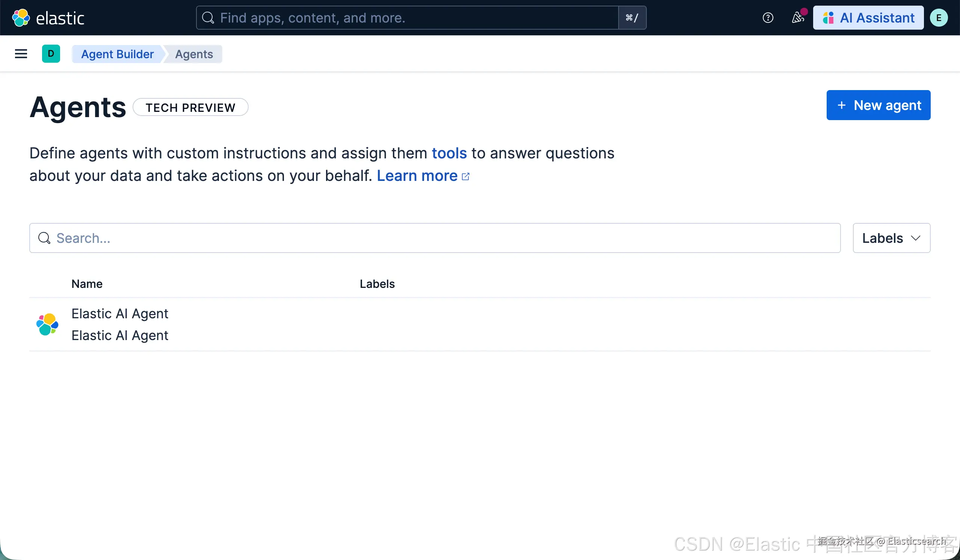This screenshot has height=560, width=960.
Task: Click the Elastic AI Agent row icon
Action: (47, 324)
